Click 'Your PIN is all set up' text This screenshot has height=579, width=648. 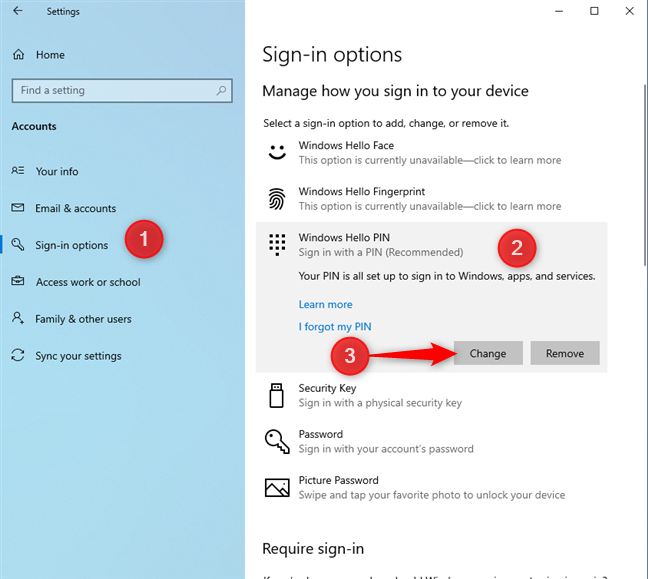point(447,276)
